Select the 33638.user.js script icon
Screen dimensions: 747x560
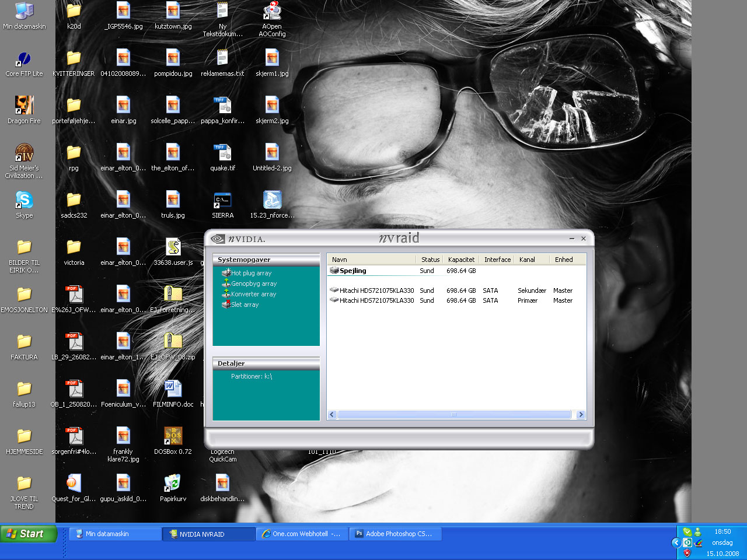(x=173, y=253)
